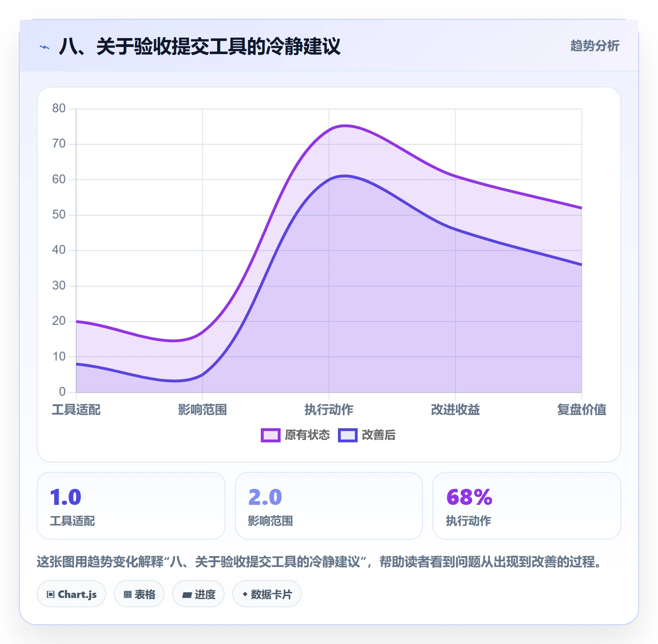Screen dimensions: 658x644
Task: Click the 趋势分析 label in header
Action: click(595, 46)
